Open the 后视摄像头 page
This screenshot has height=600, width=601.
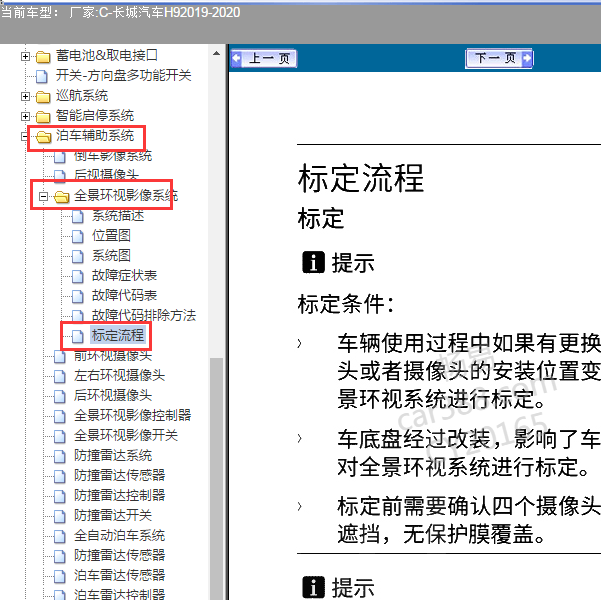pos(106,174)
